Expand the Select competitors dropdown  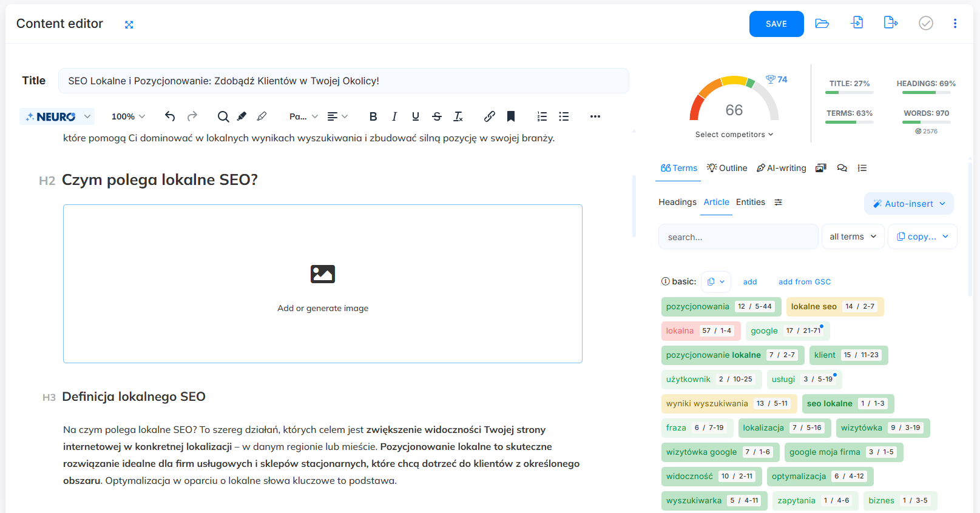click(734, 135)
